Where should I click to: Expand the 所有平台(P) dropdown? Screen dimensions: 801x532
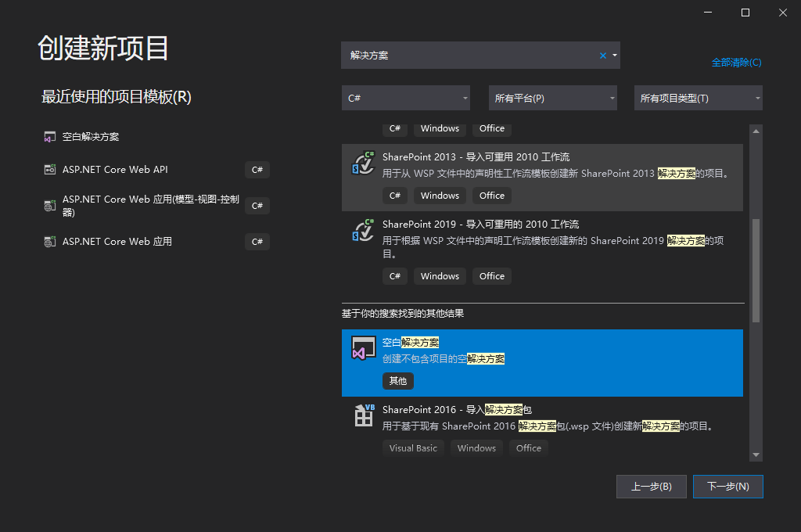click(x=553, y=98)
